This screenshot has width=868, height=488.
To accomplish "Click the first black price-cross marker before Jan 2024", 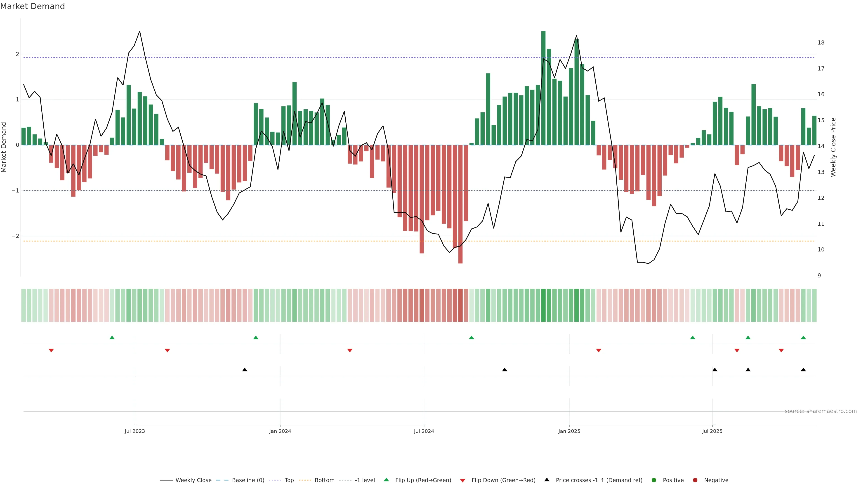I will pos(245,370).
